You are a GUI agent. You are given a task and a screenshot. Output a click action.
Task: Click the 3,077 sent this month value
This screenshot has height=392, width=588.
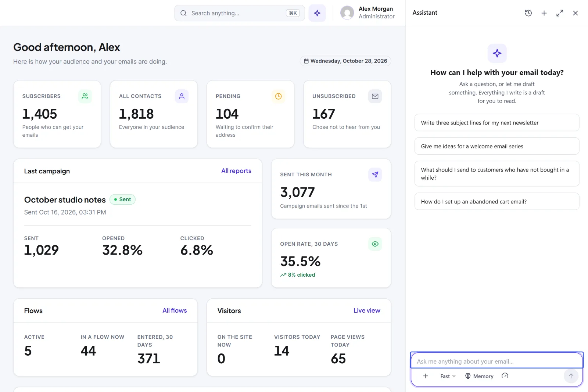click(x=297, y=192)
